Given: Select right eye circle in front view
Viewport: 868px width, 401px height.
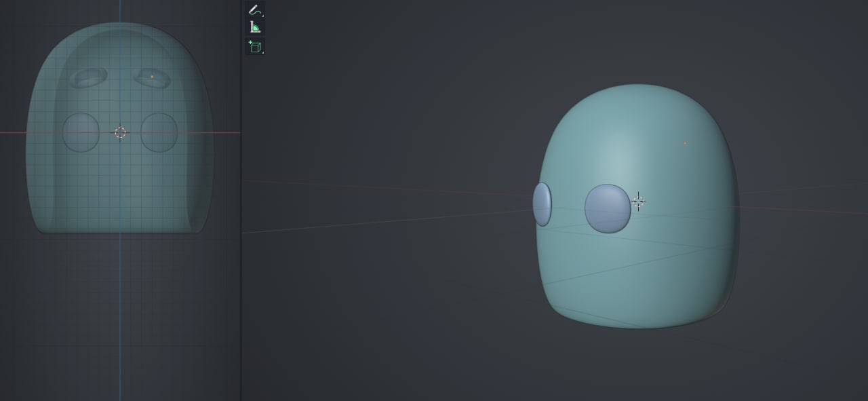Looking at the screenshot, I should click(159, 132).
